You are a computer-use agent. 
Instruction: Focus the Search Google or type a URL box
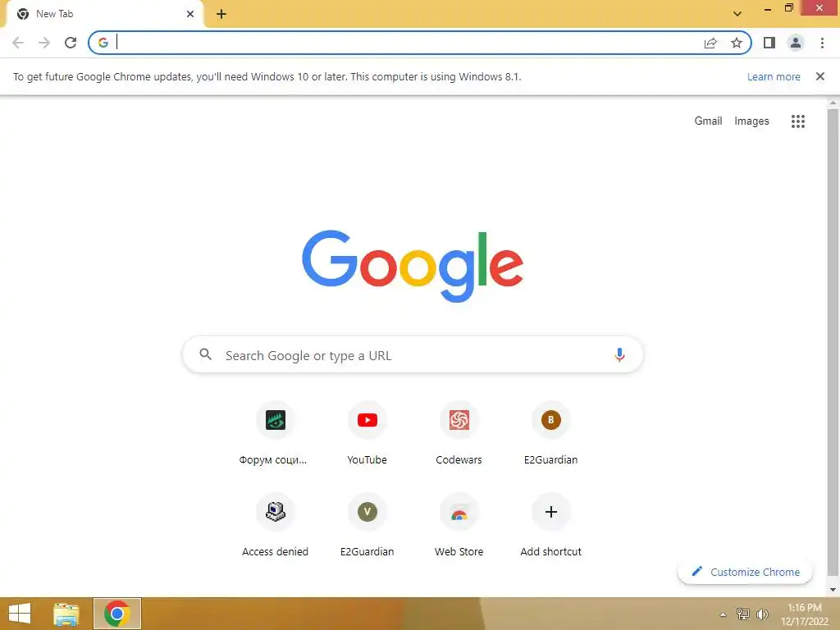point(413,354)
